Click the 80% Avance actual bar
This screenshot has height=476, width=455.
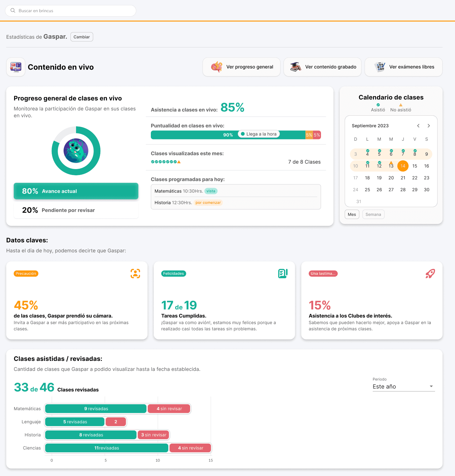coord(76,191)
